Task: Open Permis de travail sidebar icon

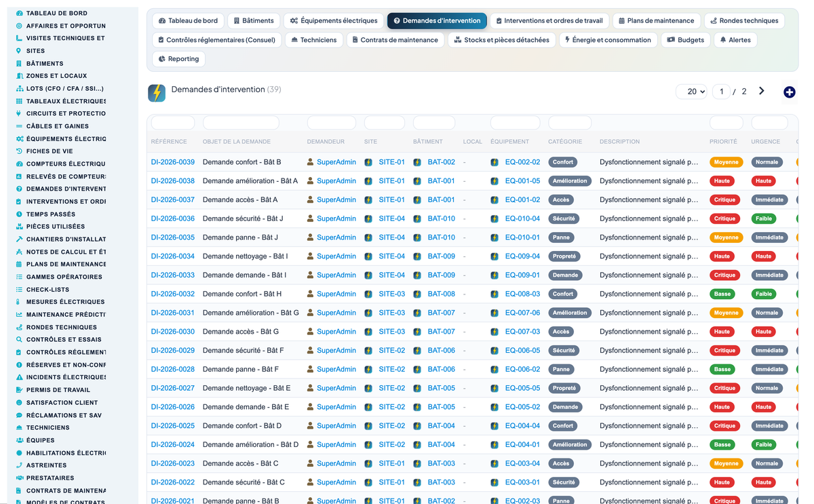Action: pyautogui.click(x=19, y=389)
